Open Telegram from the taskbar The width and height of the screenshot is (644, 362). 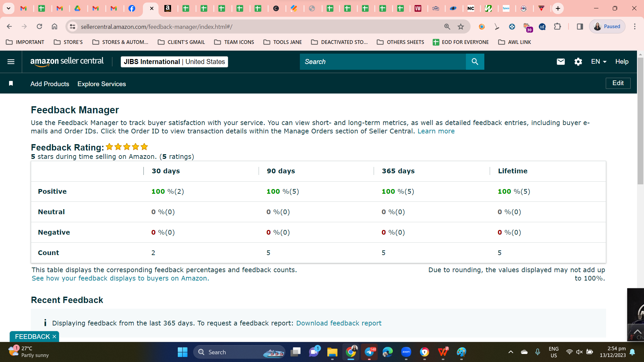369,352
